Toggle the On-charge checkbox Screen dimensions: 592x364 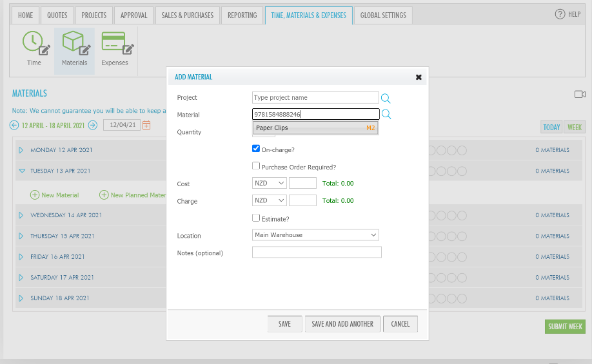(256, 148)
